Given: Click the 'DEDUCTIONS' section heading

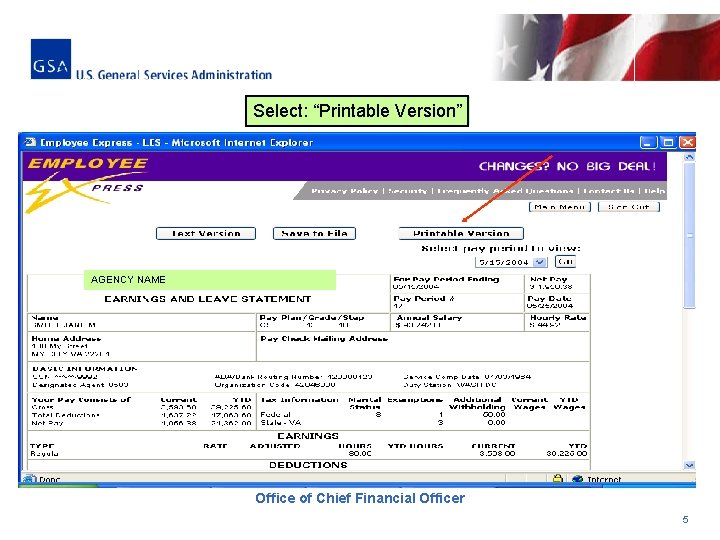Looking at the screenshot, I should point(308,465).
